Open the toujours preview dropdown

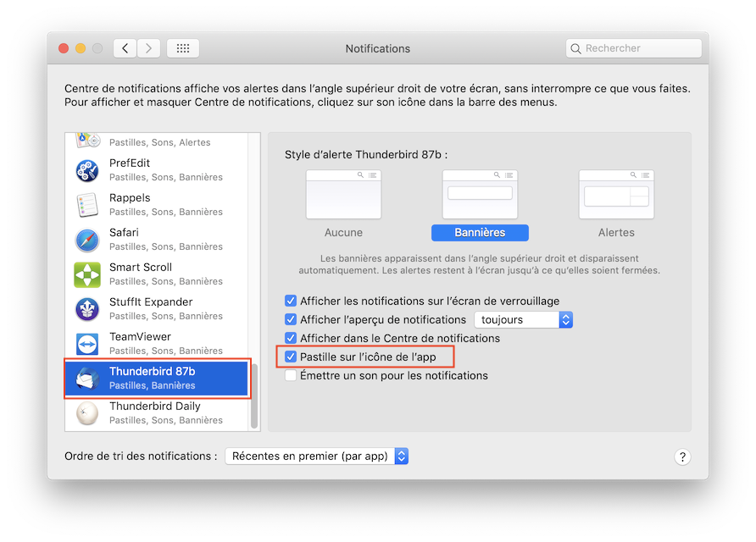(523, 320)
